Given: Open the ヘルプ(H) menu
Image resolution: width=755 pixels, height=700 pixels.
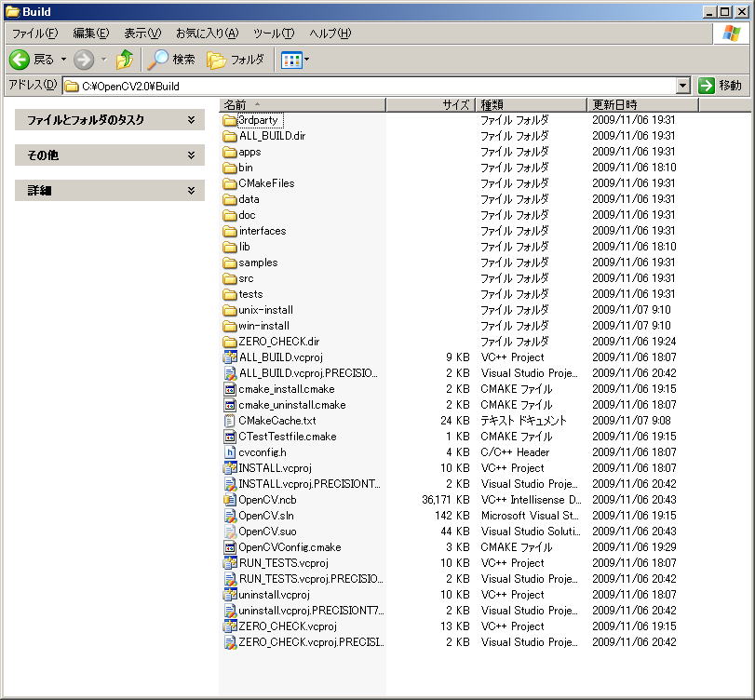Looking at the screenshot, I should click(330, 34).
